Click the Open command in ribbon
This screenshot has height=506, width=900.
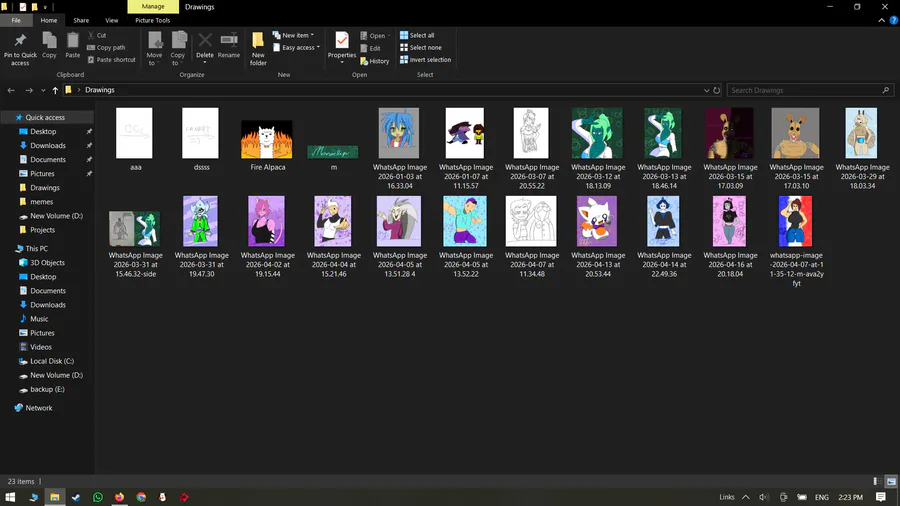point(375,36)
